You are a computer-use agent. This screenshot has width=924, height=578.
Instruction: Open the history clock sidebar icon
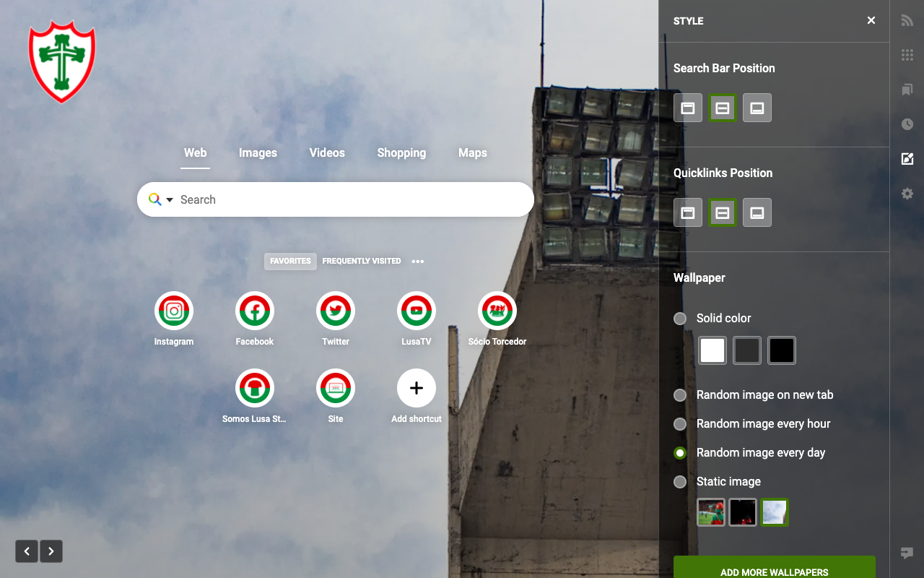tap(907, 124)
